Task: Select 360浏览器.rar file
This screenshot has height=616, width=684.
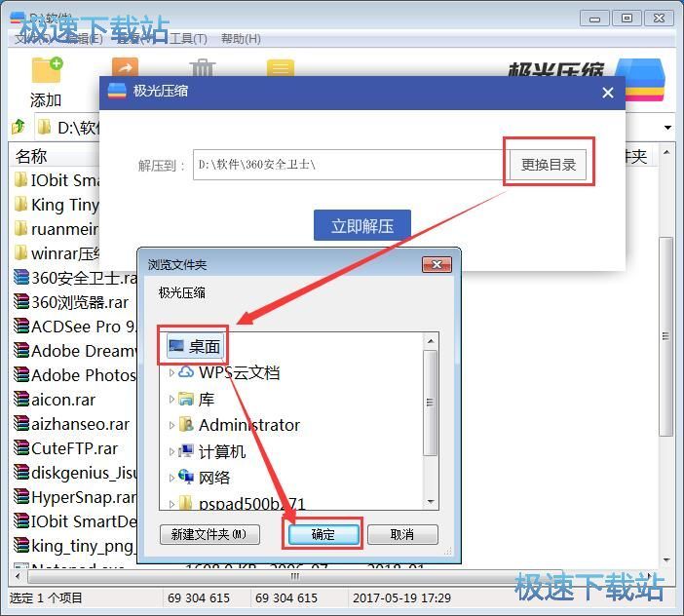Action: click(x=71, y=302)
